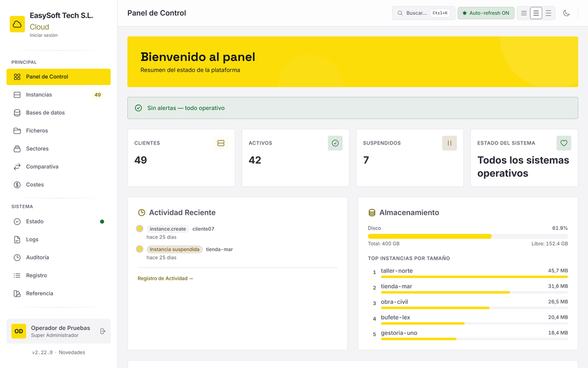Click the logout icon beside Operador de Pruebas
This screenshot has height=368, width=588.
[x=103, y=332]
